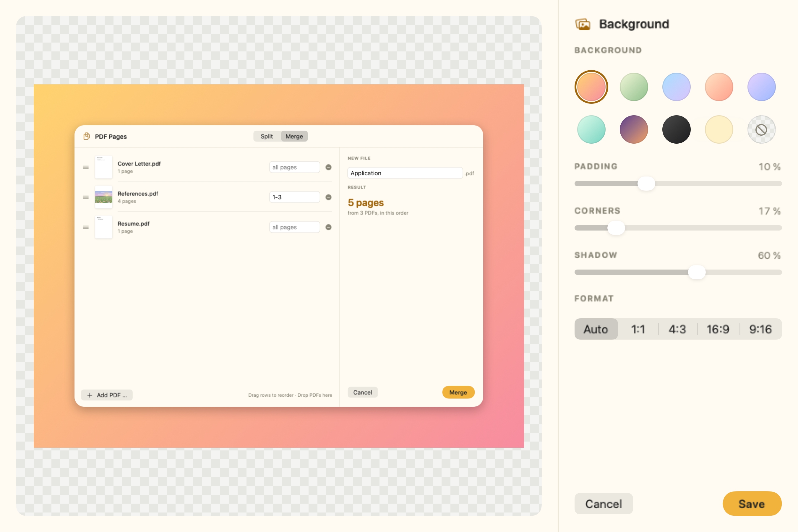Click the page range field for Cover Letter.pdf

(x=294, y=167)
